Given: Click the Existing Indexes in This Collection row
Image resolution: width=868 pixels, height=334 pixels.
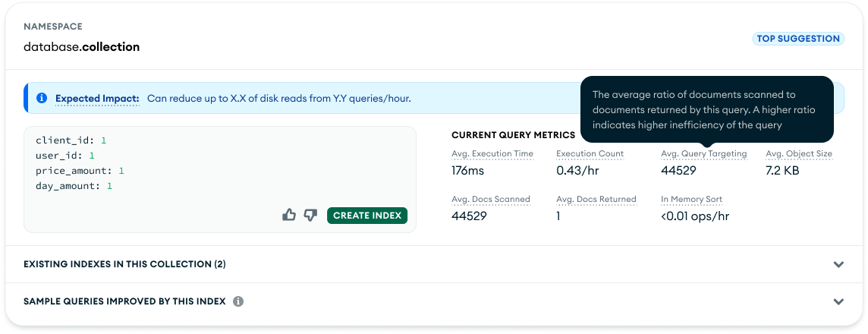Looking at the screenshot, I should click(434, 264).
